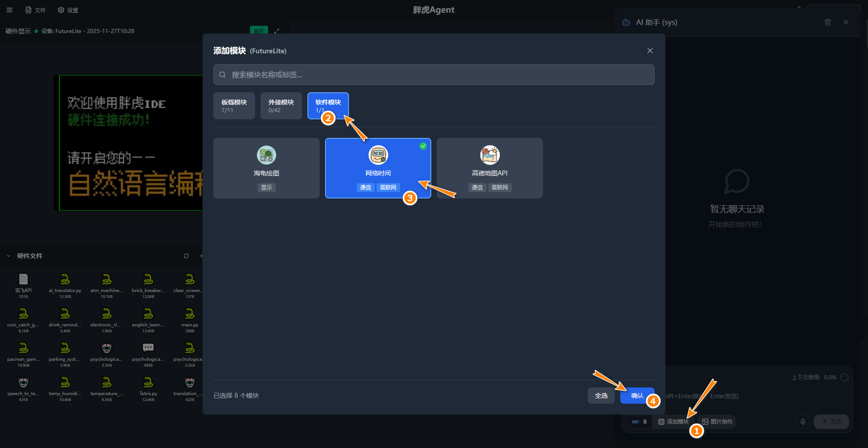Open the Tetris.py file icon
Viewport: 868px width, 448px height.
click(148, 382)
